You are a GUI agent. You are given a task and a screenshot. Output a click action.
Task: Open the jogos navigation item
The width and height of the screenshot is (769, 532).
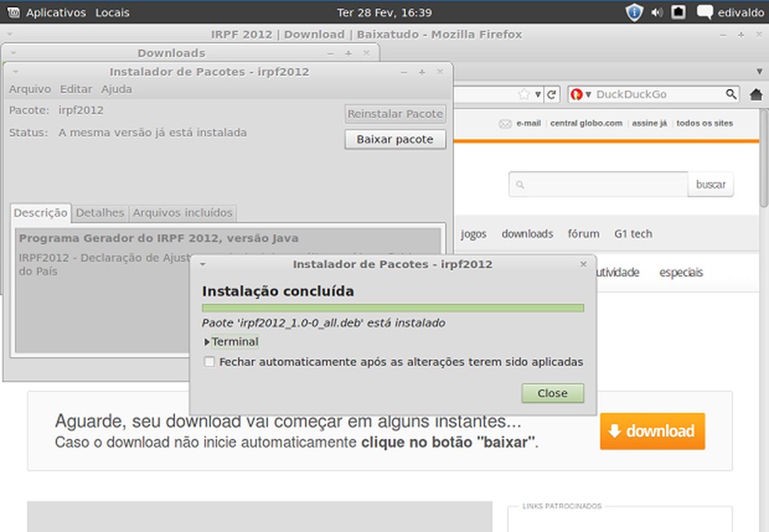pos(474,234)
